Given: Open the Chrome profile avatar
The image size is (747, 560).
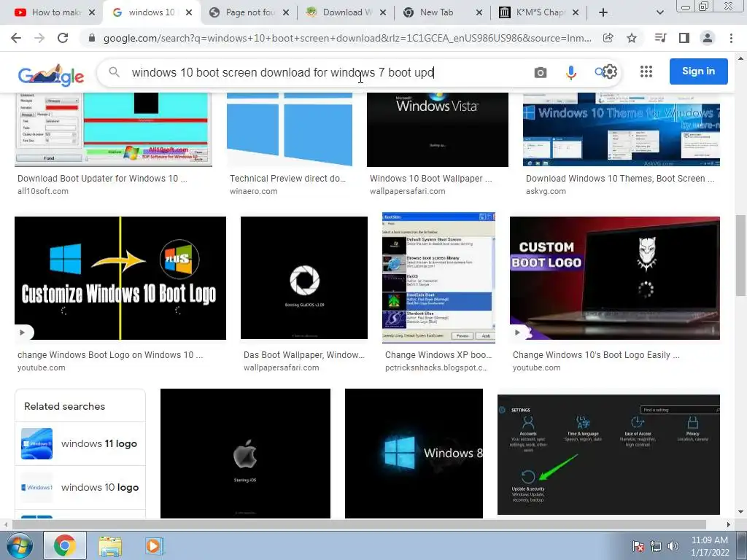Looking at the screenshot, I should coord(708,38).
